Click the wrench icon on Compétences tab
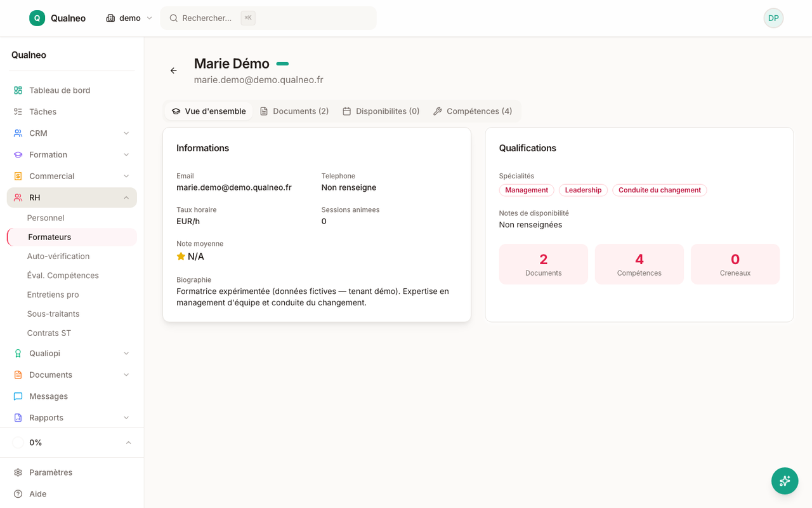 [438, 111]
